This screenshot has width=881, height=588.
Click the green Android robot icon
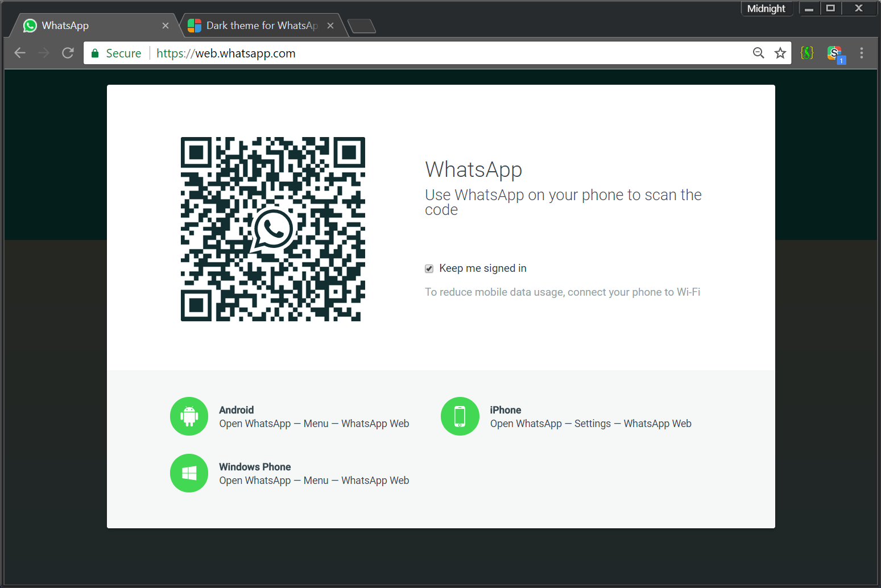(189, 416)
